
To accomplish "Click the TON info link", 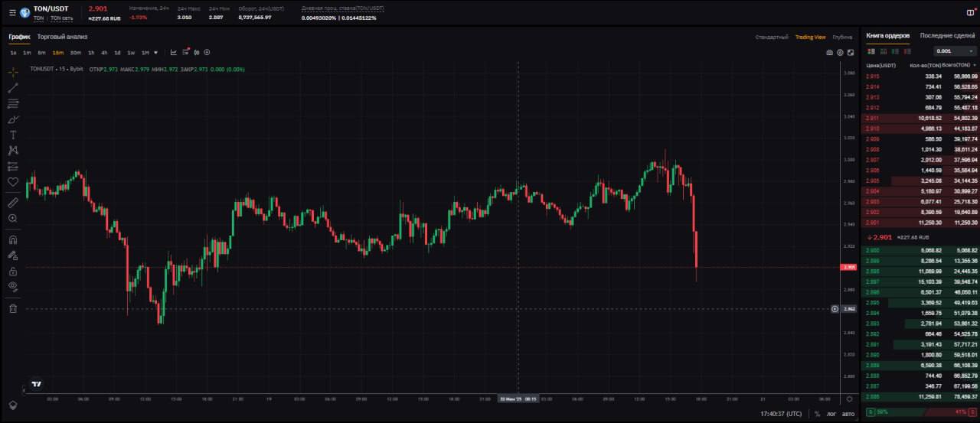I will coord(38,18).
